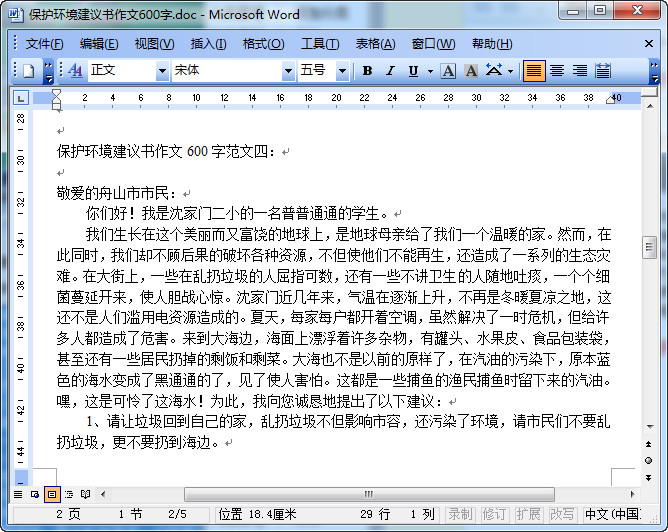Click the center alignment icon
Screen dimensions: 668x532
(556, 71)
